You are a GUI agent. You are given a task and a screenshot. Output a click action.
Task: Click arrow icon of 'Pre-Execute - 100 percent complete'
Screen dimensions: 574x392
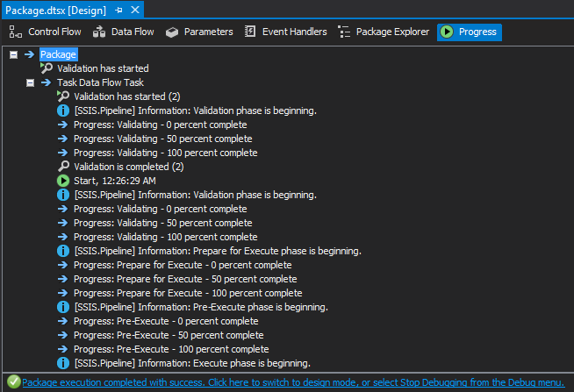[63, 349]
